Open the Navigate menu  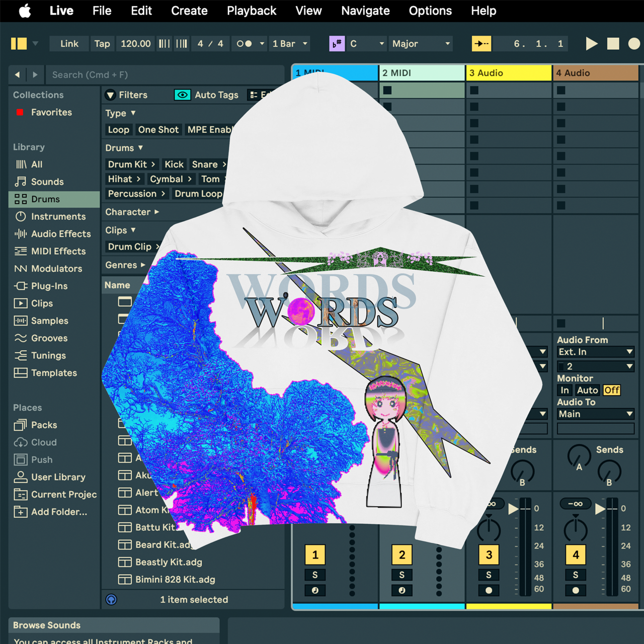point(365,11)
